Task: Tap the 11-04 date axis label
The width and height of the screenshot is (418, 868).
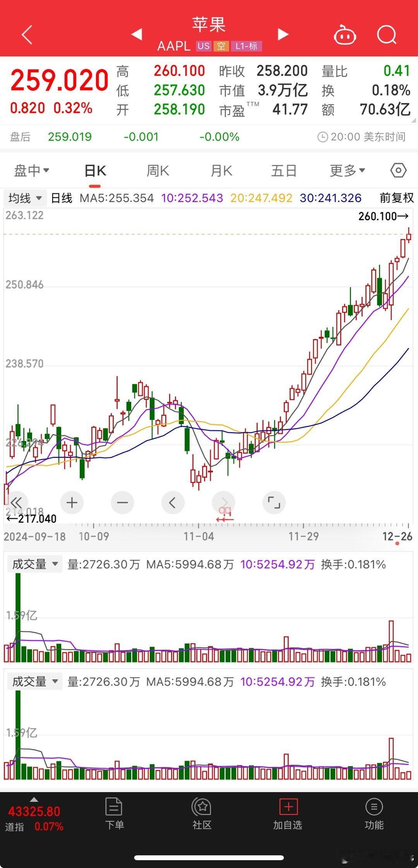Action: click(x=199, y=536)
